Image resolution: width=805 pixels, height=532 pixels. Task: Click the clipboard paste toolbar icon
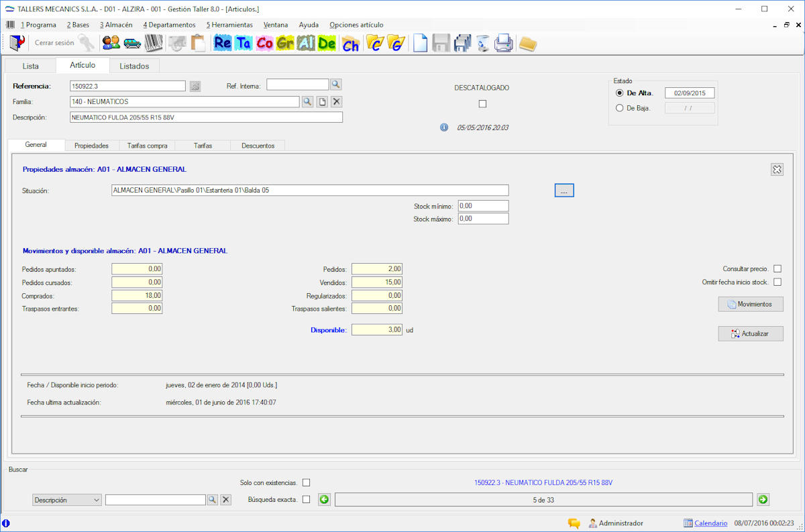click(x=198, y=43)
